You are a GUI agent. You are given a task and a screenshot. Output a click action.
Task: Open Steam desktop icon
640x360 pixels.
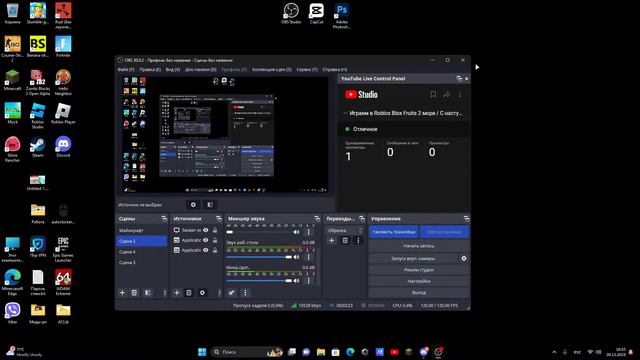click(x=38, y=147)
